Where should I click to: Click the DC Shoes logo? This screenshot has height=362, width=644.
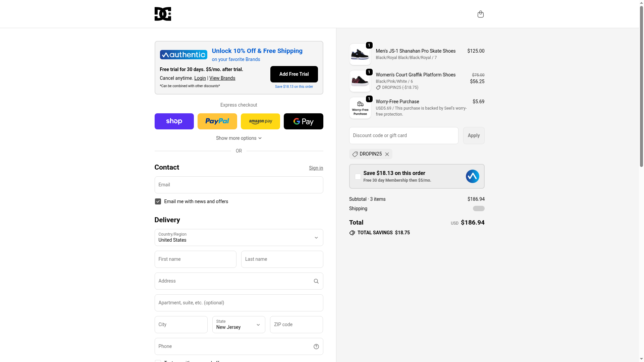click(x=163, y=14)
